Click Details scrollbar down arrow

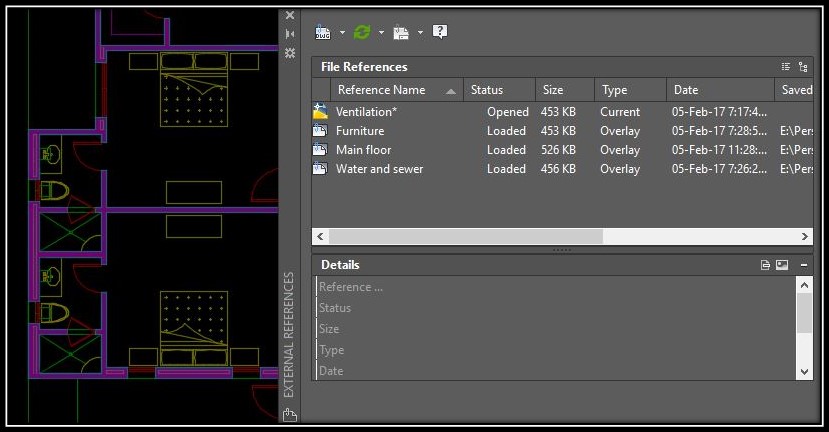point(804,372)
